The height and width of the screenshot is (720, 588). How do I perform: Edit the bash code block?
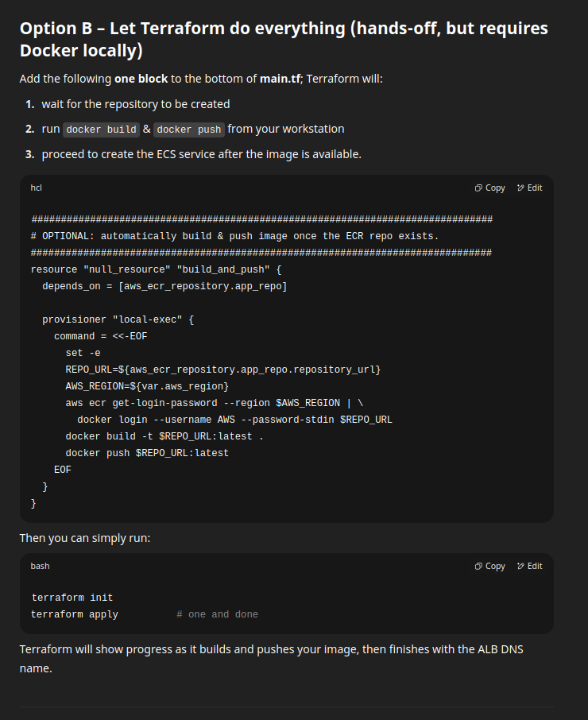(x=530, y=566)
